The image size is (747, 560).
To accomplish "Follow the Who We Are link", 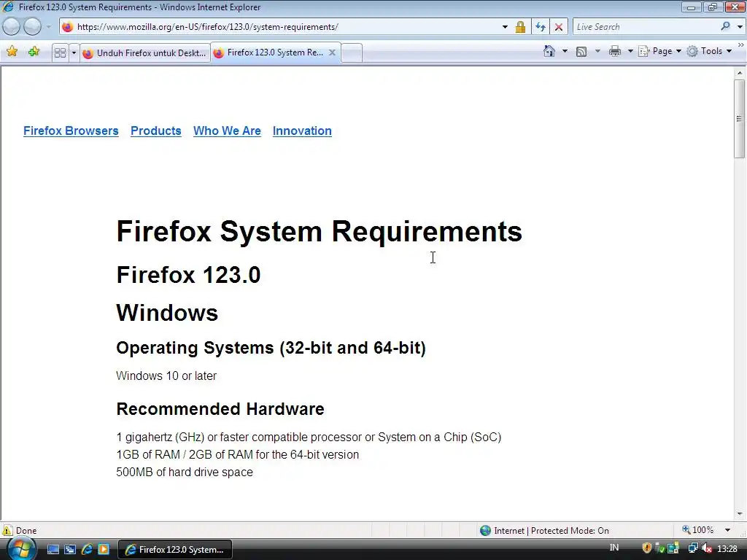I will tap(227, 131).
